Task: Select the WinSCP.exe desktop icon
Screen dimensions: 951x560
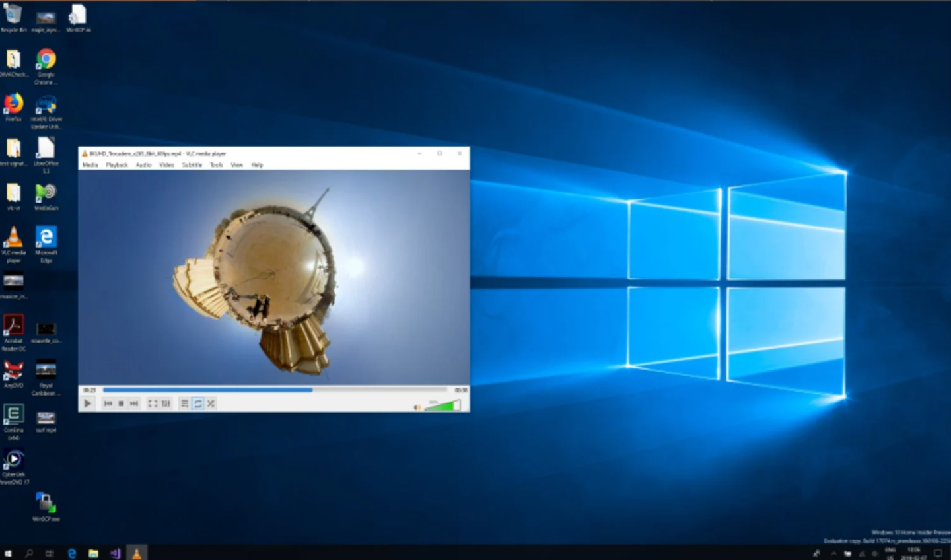Action: click(x=46, y=507)
